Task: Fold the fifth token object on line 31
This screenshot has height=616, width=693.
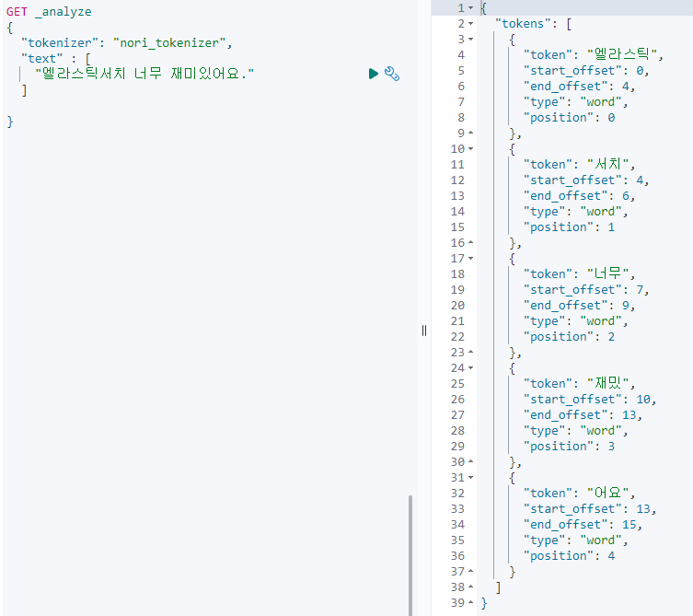Action: tap(471, 478)
